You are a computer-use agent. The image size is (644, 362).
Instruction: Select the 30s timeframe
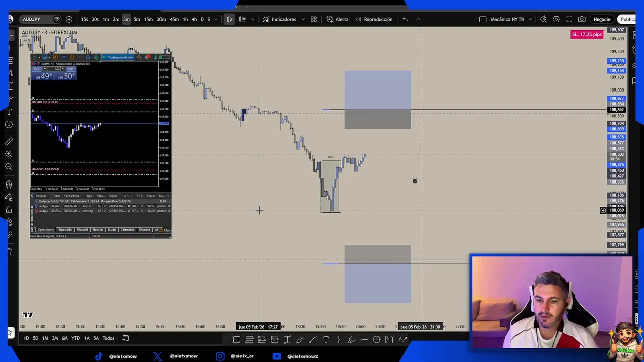click(95, 19)
